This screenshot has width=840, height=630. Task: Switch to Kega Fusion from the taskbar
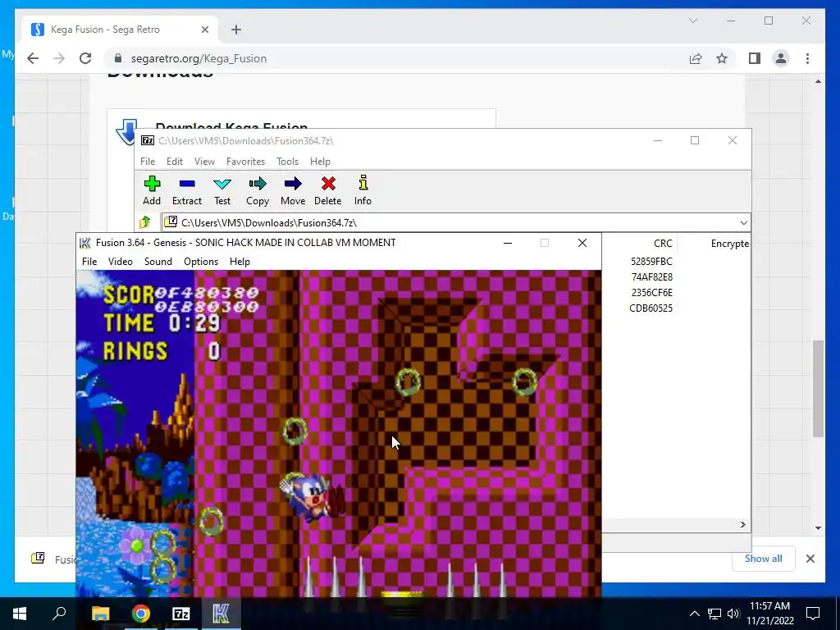tap(221, 614)
